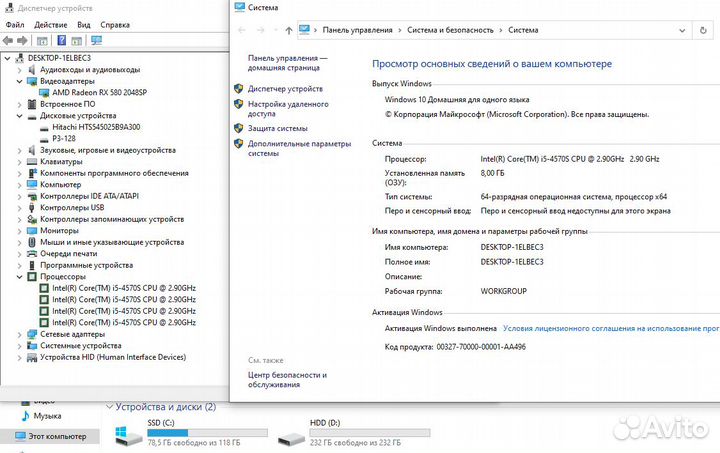The width and height of the screenshot is (720, 453).
Task: Collapse the Дисковые устройства node
Action: [x=19, y=116]
